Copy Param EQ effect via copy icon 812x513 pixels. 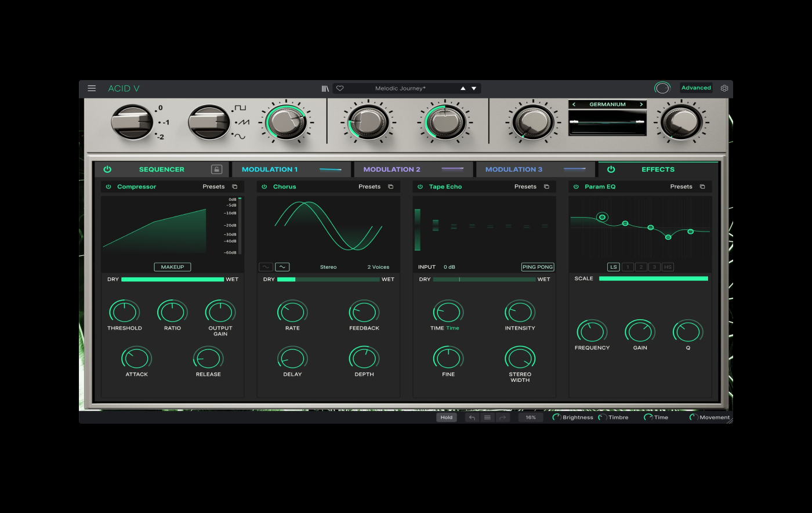[x=702, y=187]
